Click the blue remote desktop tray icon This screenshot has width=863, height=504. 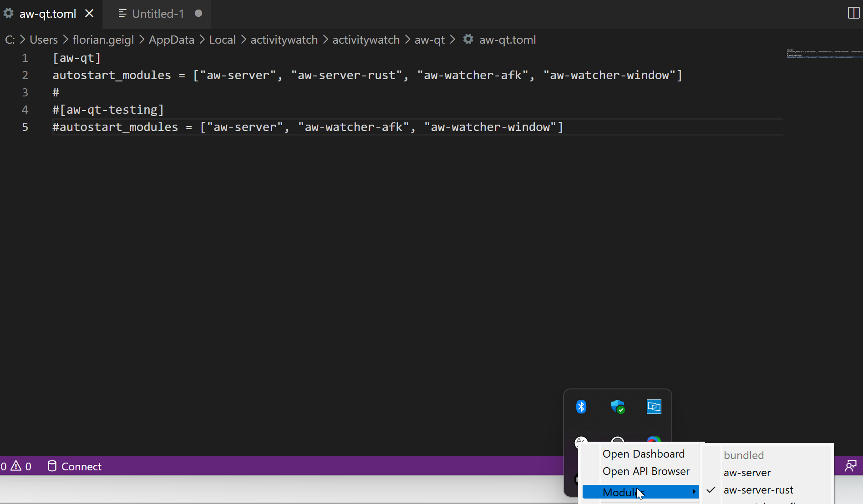point(654,406)
